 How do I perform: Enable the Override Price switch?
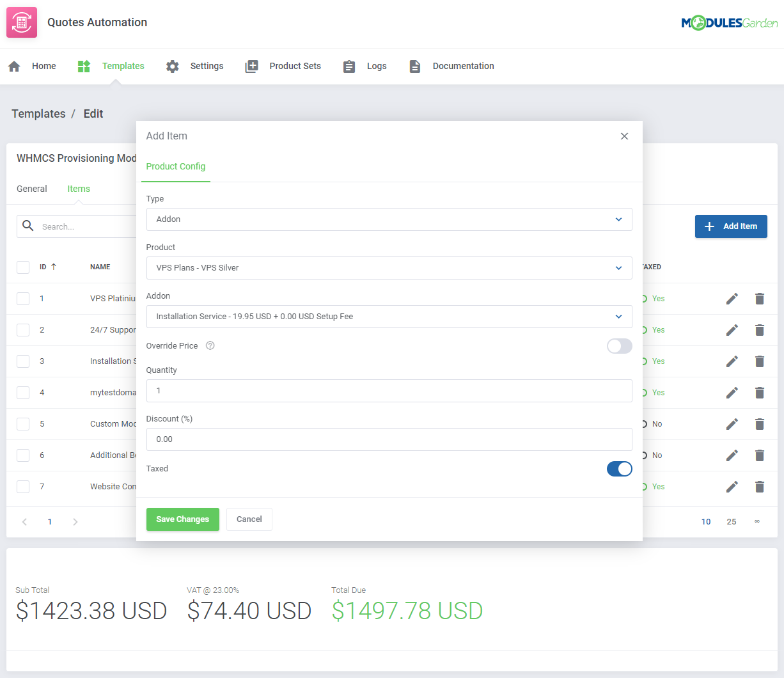(x=619, y=345)
